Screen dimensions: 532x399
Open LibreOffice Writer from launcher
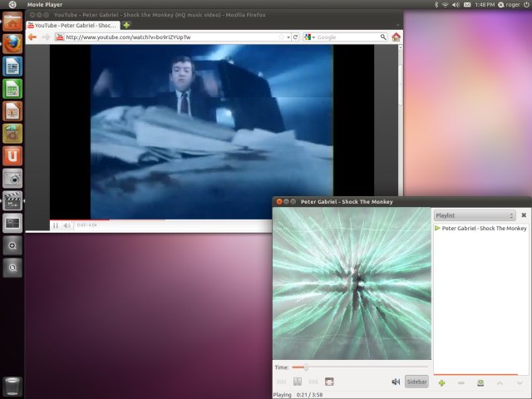pyautogui.click(x=12, y=66)
